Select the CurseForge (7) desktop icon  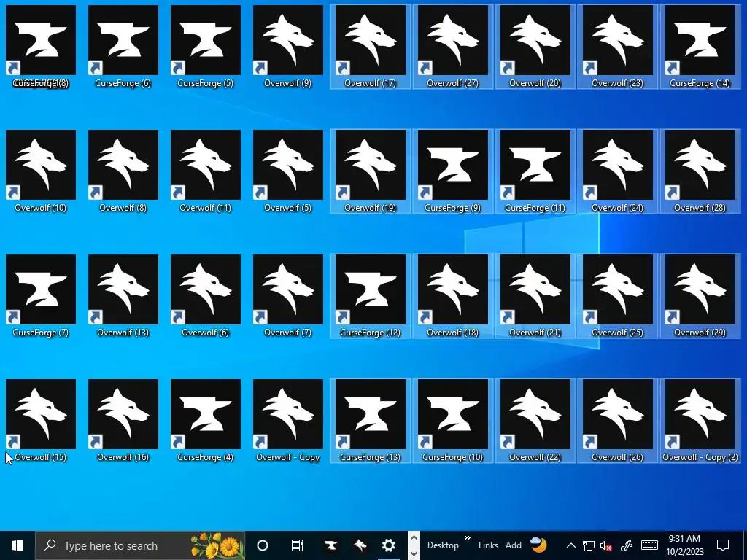(x=41, y=296)
